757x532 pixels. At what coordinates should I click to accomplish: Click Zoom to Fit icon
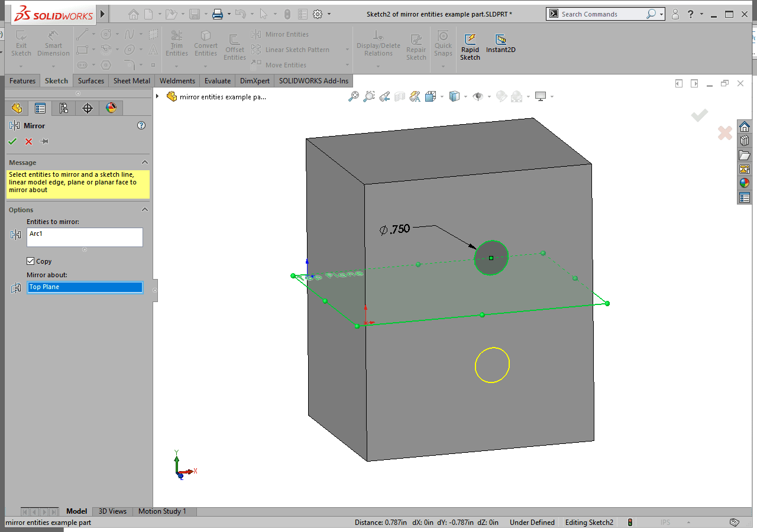click(x=353, y=96)
